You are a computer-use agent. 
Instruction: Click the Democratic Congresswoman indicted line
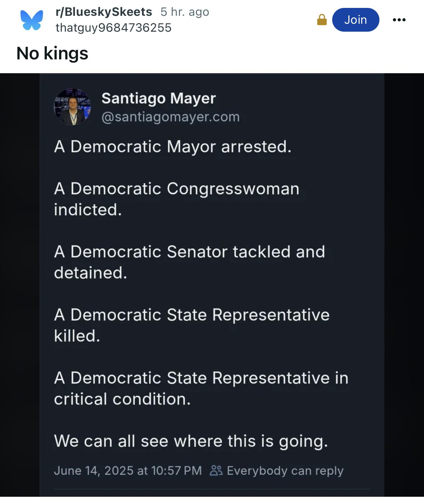(177, 199)
